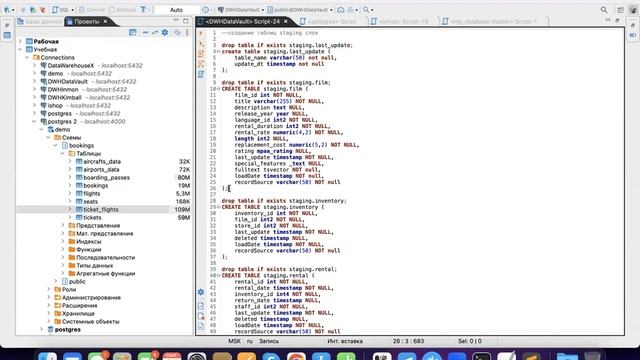
Task: Open the public@DWHDataVault schema selector
Action: 300,10
